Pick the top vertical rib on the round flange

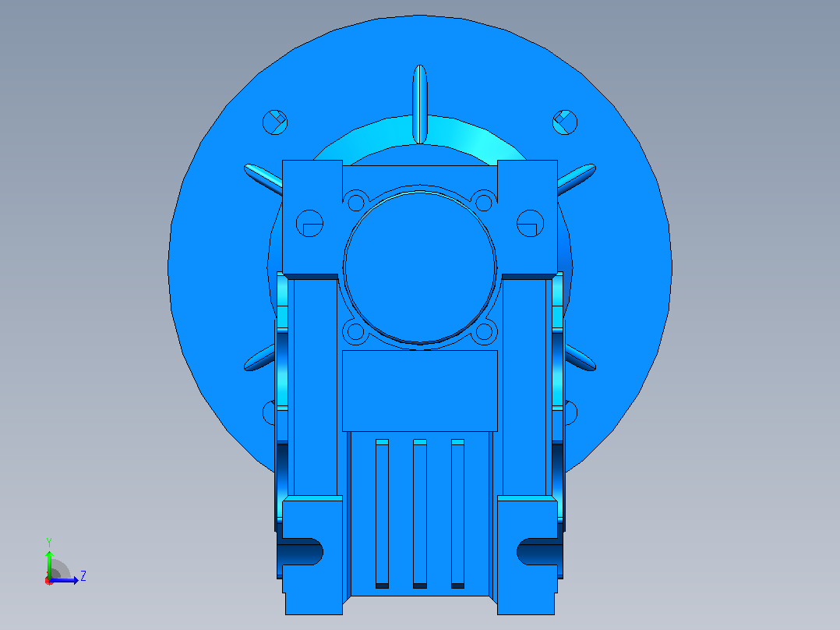[420, 104]
